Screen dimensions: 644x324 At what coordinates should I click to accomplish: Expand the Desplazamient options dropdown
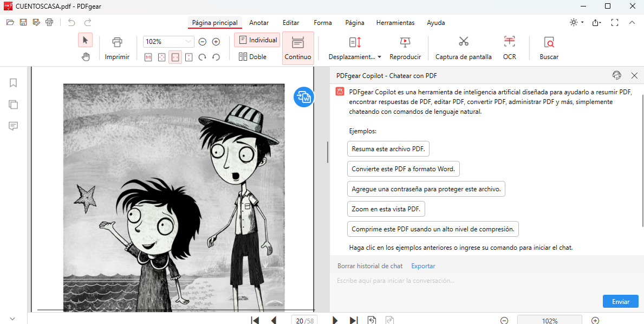point(380,56)
